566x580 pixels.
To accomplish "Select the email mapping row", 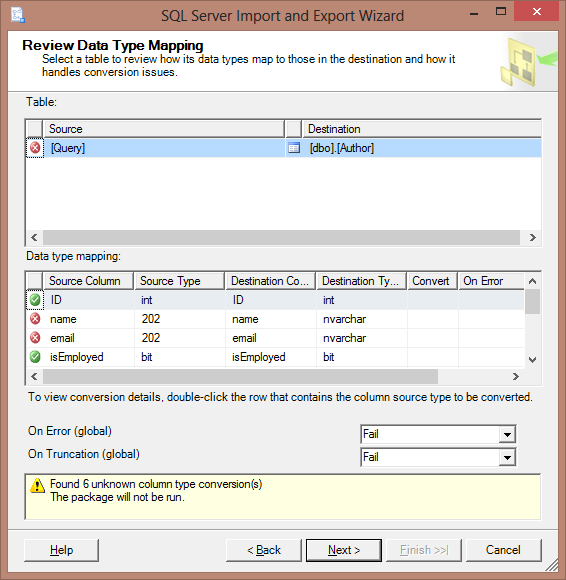I will point(275,338).
